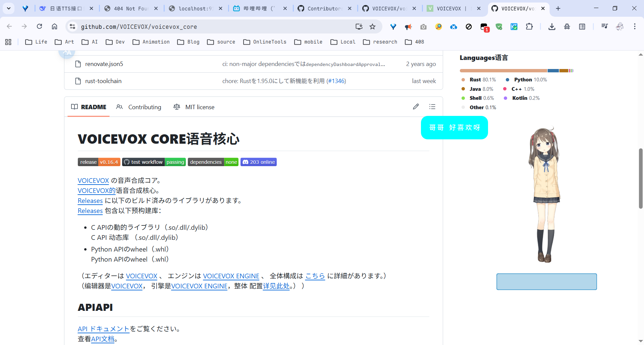The image size is (644, 345).
Task: Switch to the localhost tab
Action: (196, 8)
